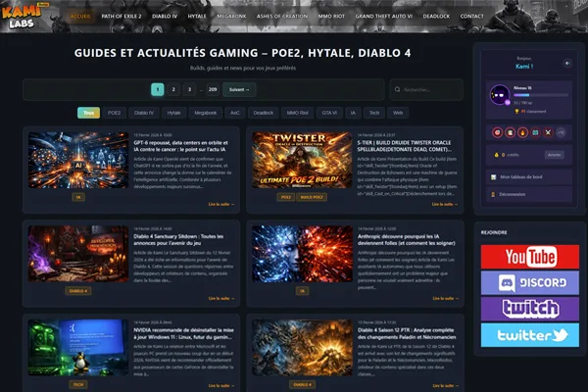Select the crossed swords badge
The height and width of the screenshot is (392, 588).
[548, 132]
